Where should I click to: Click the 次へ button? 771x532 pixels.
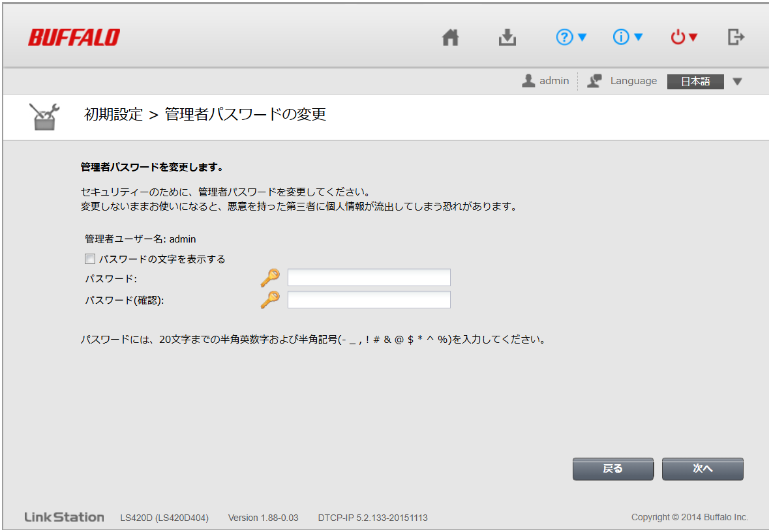pos(703,469)
